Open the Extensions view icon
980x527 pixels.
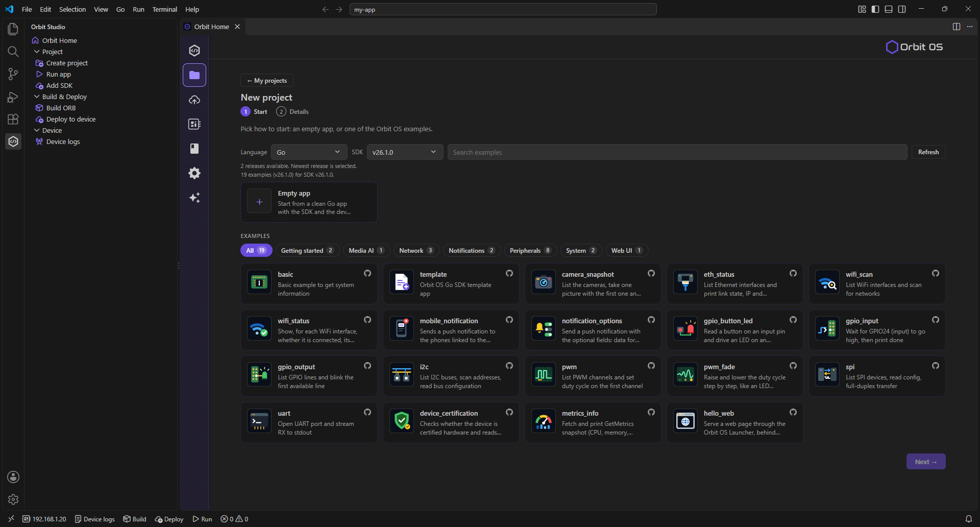13,119
